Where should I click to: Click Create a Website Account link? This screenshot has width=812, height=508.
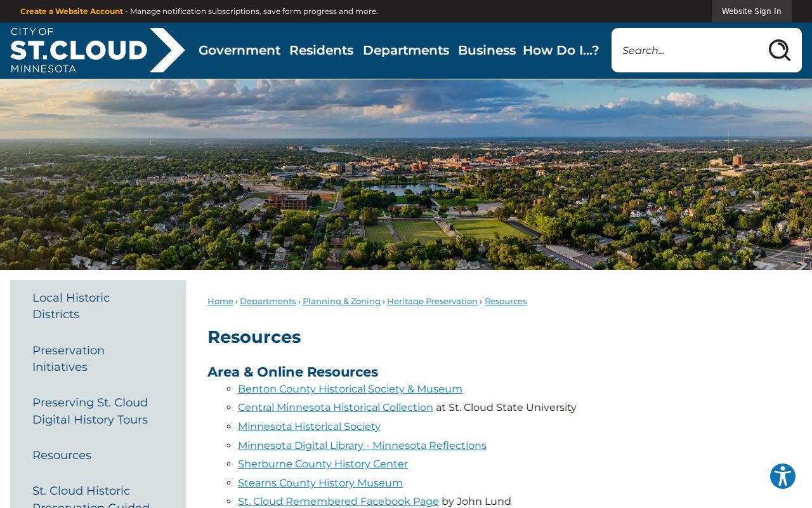pos(72,11)
